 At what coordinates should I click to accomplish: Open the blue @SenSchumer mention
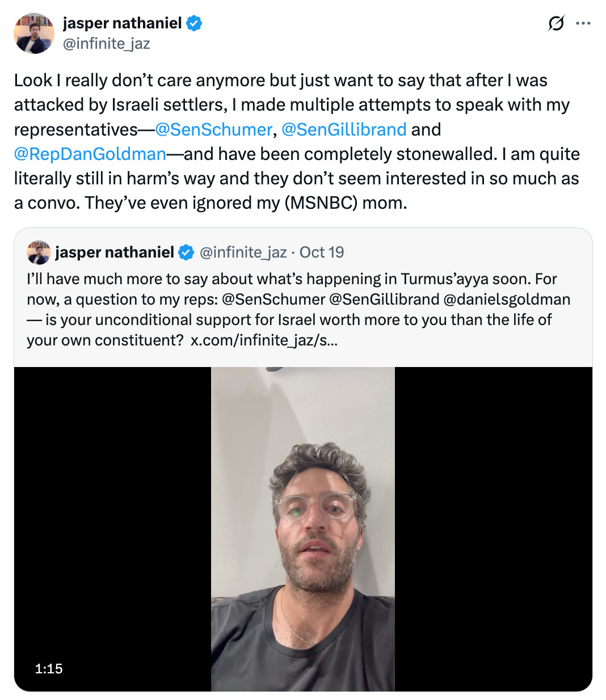[x=213, y=129]
